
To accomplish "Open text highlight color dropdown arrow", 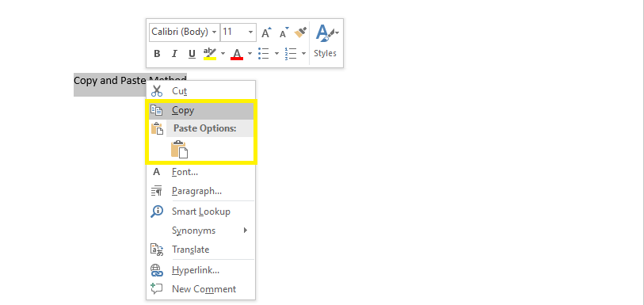I will tap(223, 54).
